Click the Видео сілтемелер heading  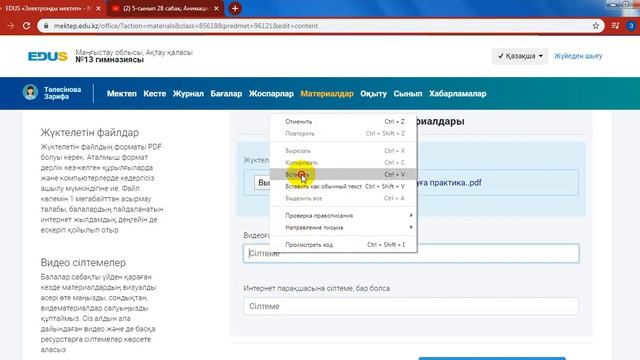(83, 262)
